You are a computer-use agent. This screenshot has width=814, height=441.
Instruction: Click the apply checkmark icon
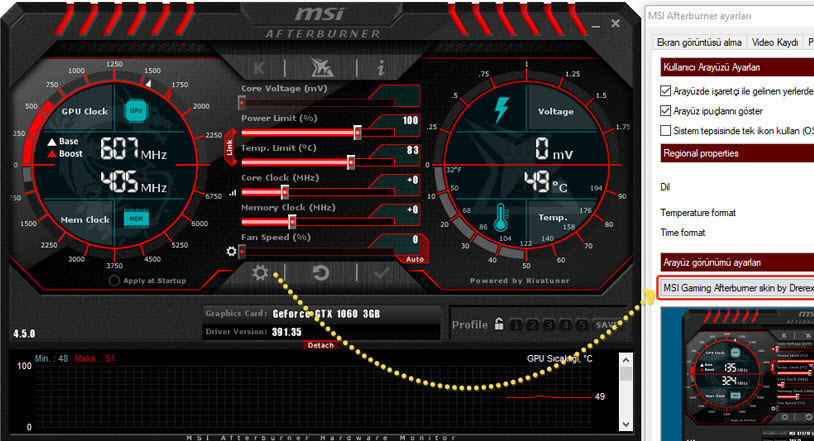click(x=380, y=273)
